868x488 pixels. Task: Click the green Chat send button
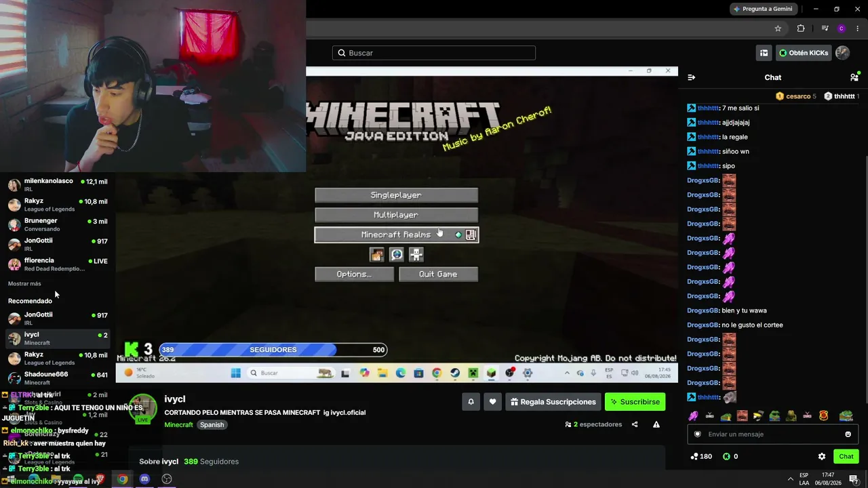pos(846,457)
